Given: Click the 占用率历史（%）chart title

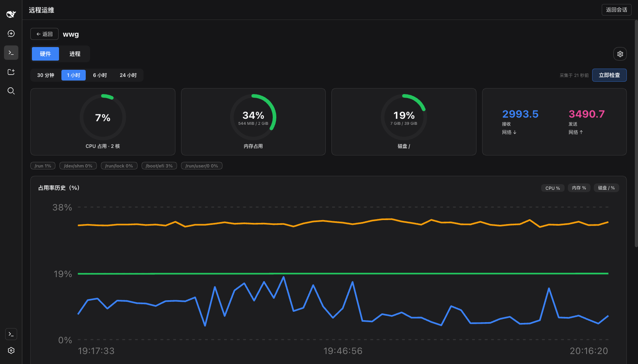Looking at the screenshot, I should (59, 188).
